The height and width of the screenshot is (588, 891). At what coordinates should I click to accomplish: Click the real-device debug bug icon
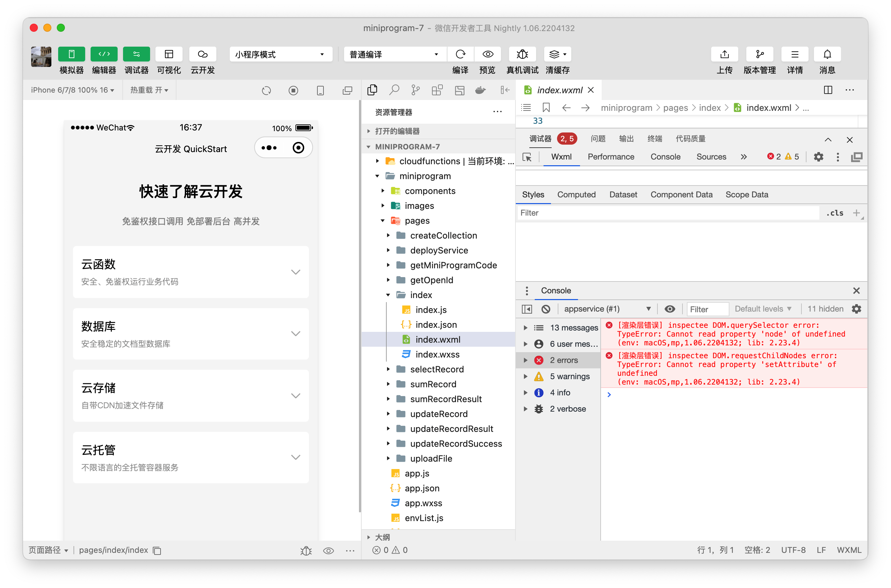(x=522, y=54)
